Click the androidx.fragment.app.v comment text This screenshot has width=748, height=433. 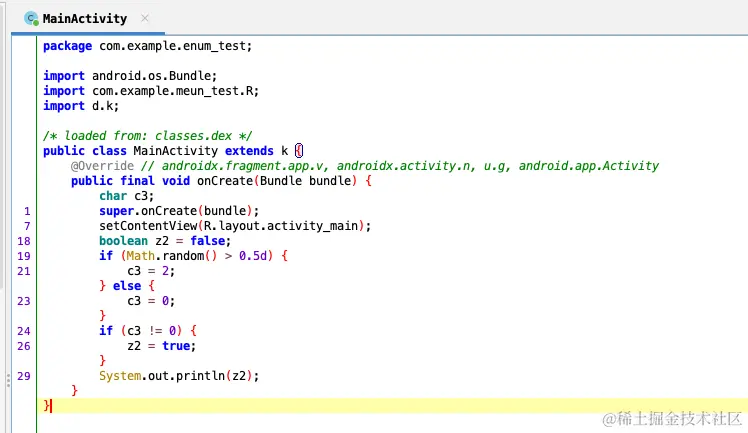(245, 165)
